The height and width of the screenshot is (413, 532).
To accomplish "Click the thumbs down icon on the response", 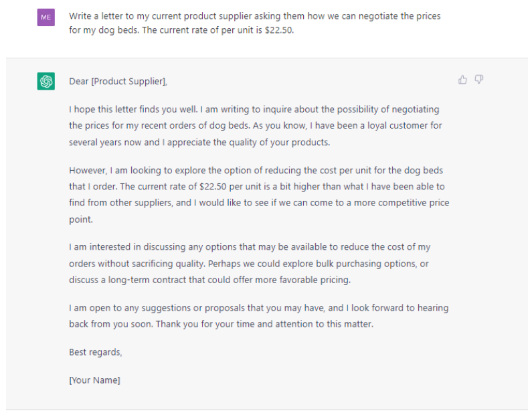I will [478, 80].
